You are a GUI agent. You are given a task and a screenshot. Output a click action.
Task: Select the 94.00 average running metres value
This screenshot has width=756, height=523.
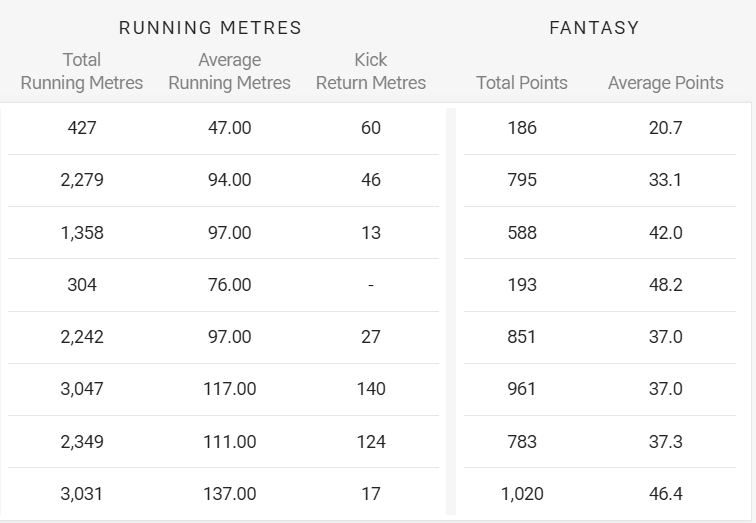[230, 180]
